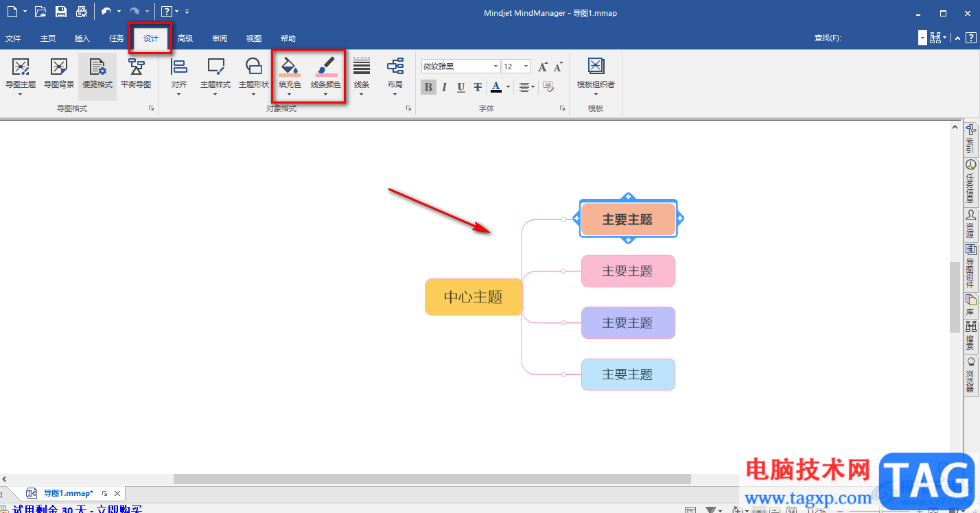Expand the font name 微软雅黑 dropdown
This screenshot has height=513, width=980.
tap(495, 67)
